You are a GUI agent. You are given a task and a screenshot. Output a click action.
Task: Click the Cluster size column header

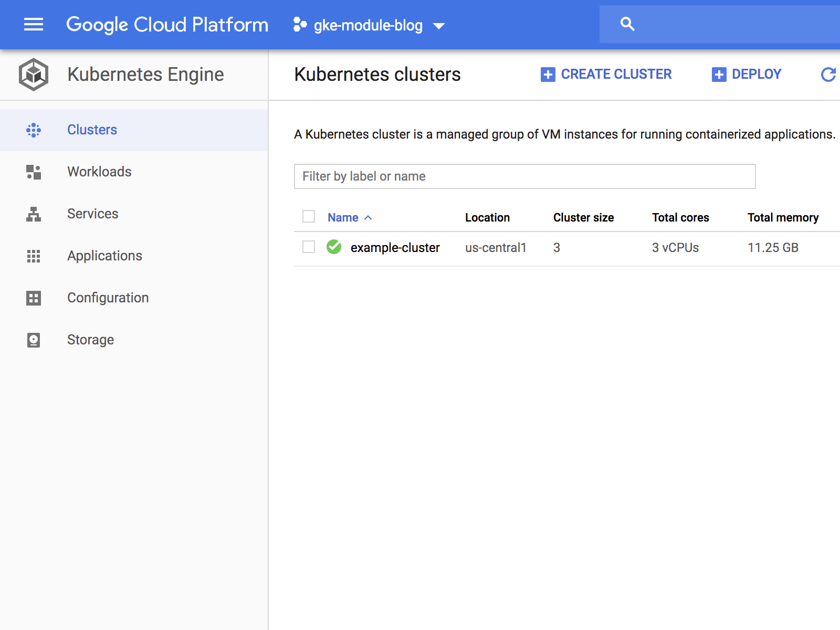pos(583,217)
